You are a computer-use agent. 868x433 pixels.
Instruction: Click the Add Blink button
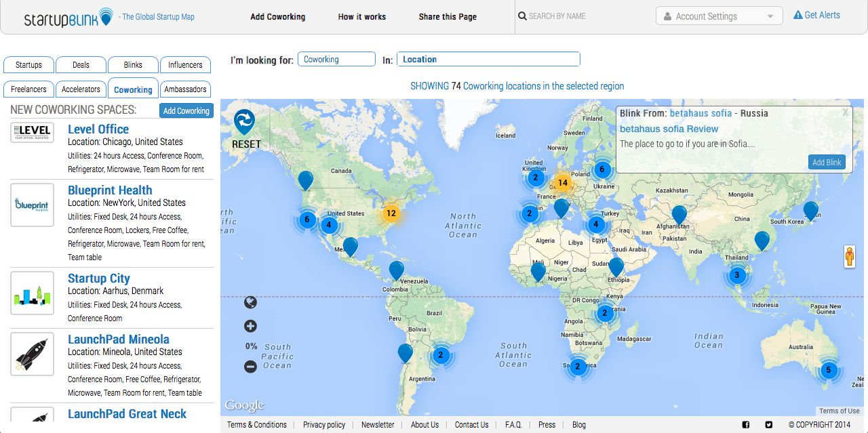(827, 162)
